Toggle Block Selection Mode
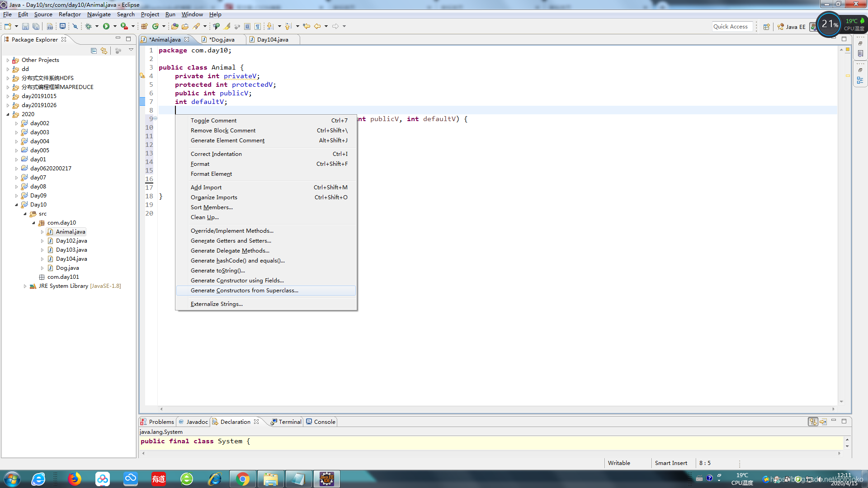Viewport: 868px width, 488px height. [x=247, y=26]
